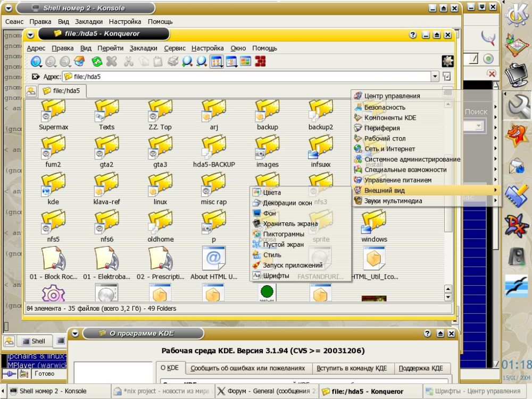Image resolution: width=532 pixels, height=399 pixels.
Task: Click the Konqueror help question mark button
Action: [x=413, y=35]
